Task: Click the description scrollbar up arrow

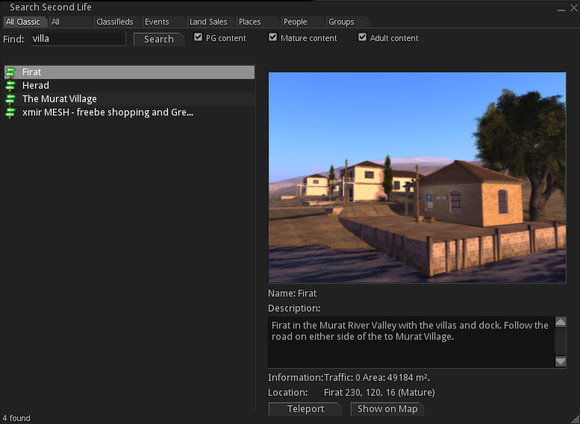Action: pos(560,322)
